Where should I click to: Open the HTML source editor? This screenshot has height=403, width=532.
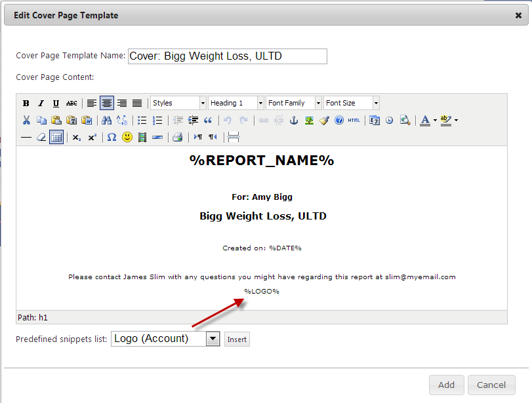[354, 121]
